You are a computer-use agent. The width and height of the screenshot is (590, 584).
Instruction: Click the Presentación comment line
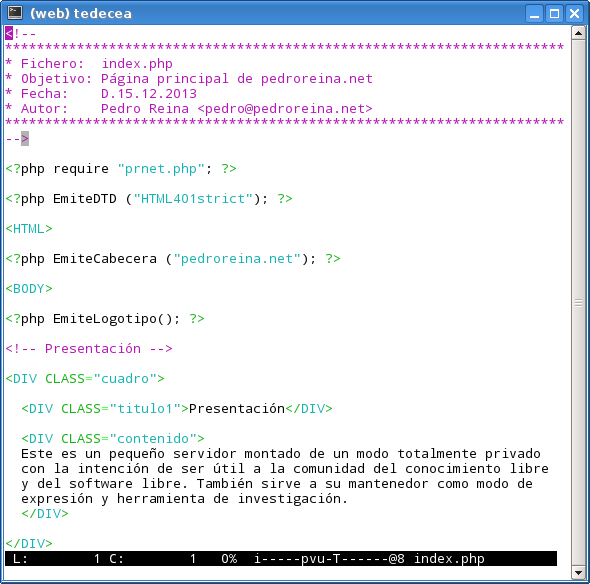(x=89, y=348)
